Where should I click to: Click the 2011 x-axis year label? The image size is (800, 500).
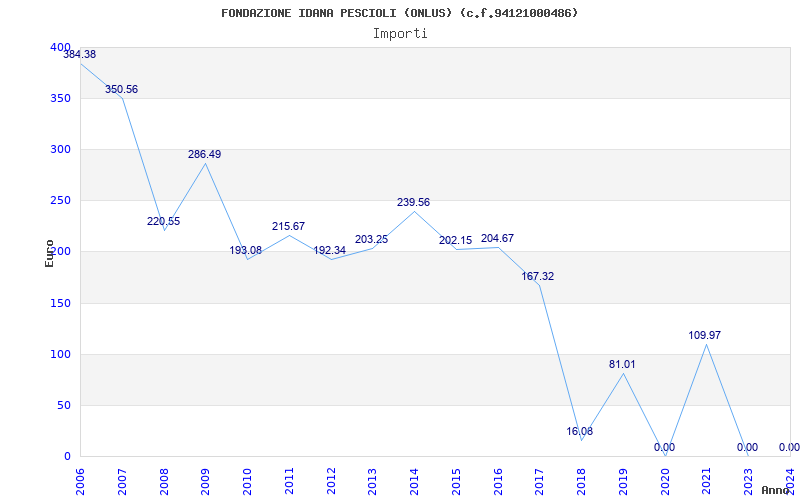289,482
